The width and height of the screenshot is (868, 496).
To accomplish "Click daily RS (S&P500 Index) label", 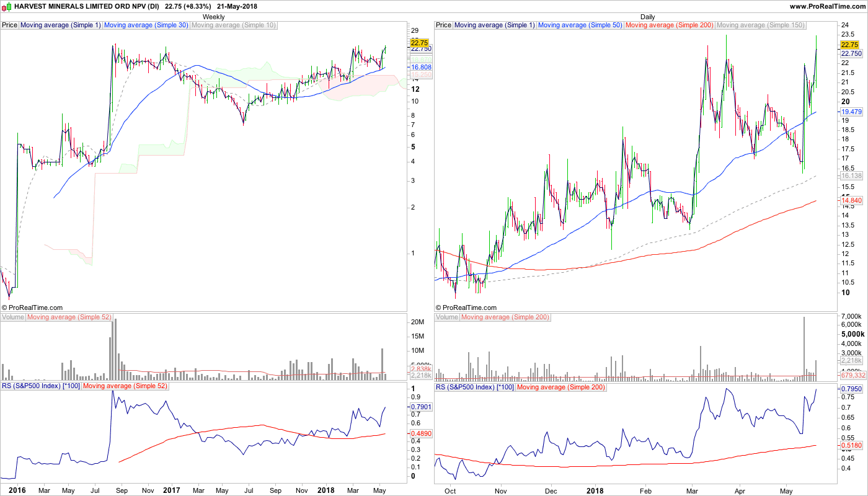I will coord(475,387).
